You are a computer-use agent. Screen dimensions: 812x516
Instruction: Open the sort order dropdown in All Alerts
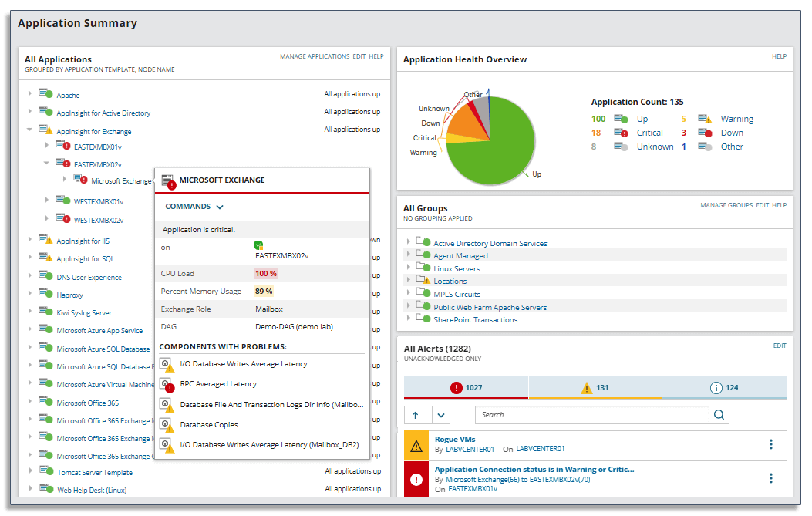[x=440, y=415]
